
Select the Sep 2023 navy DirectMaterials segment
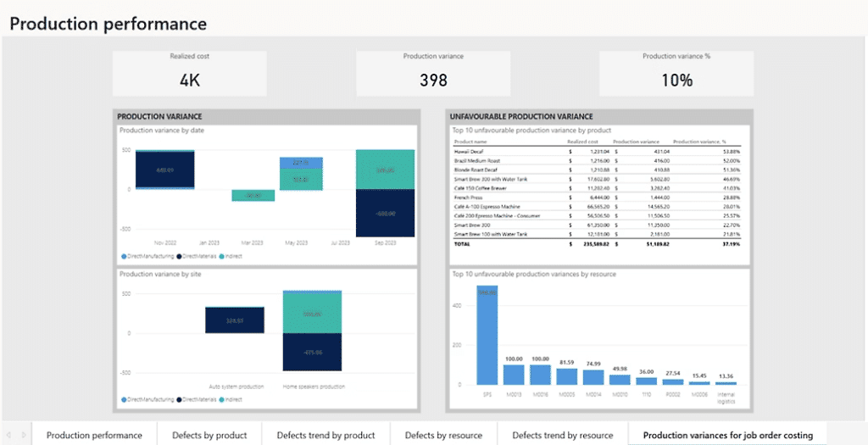click(386, 213)
